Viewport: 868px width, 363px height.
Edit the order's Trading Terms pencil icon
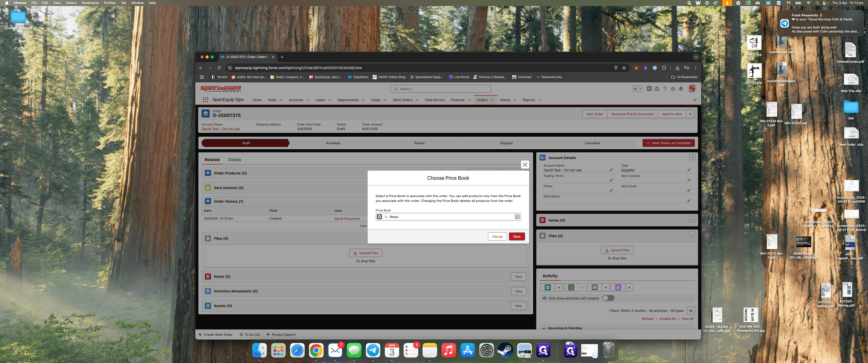pyautogui.click(x=611, y=180)
